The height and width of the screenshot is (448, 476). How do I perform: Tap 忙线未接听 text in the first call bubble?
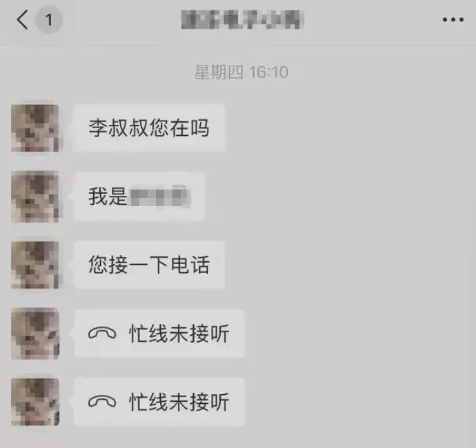179,334
